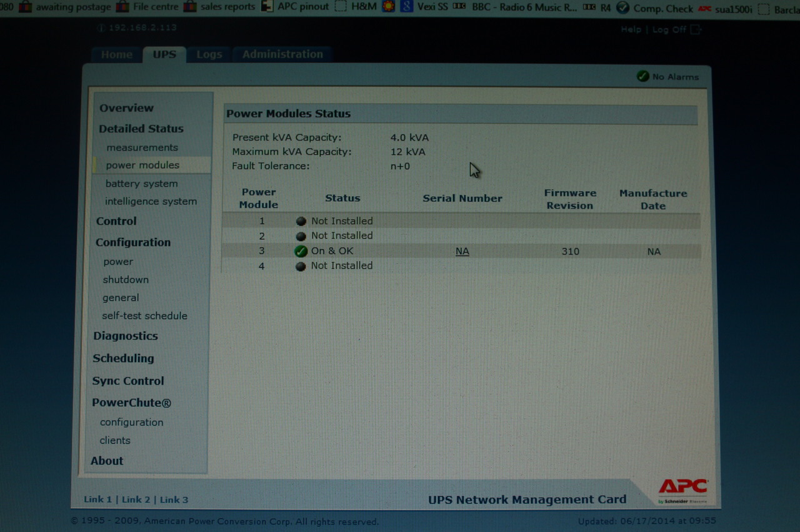Open the Diagnostics section
This screenshot has width=800, height=532.
coord(126,336)
